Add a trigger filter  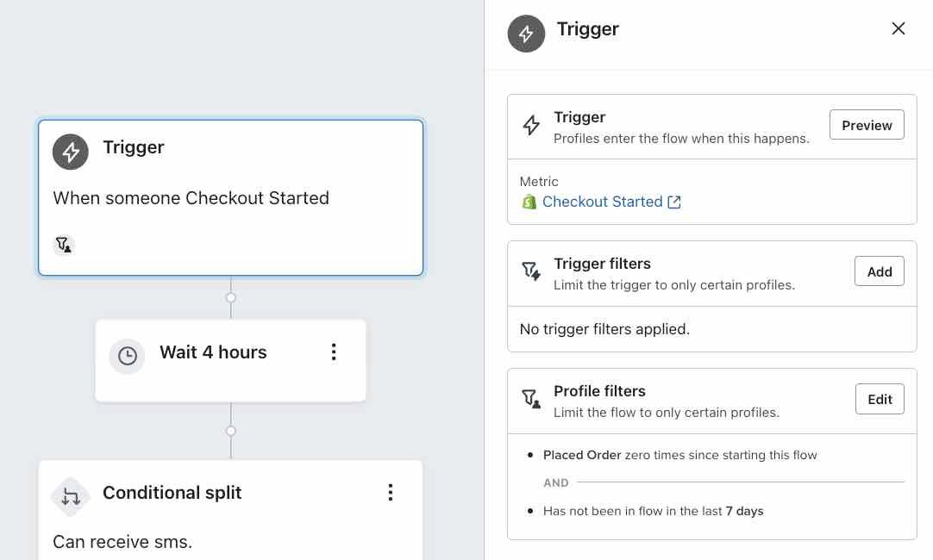(879, 271)
